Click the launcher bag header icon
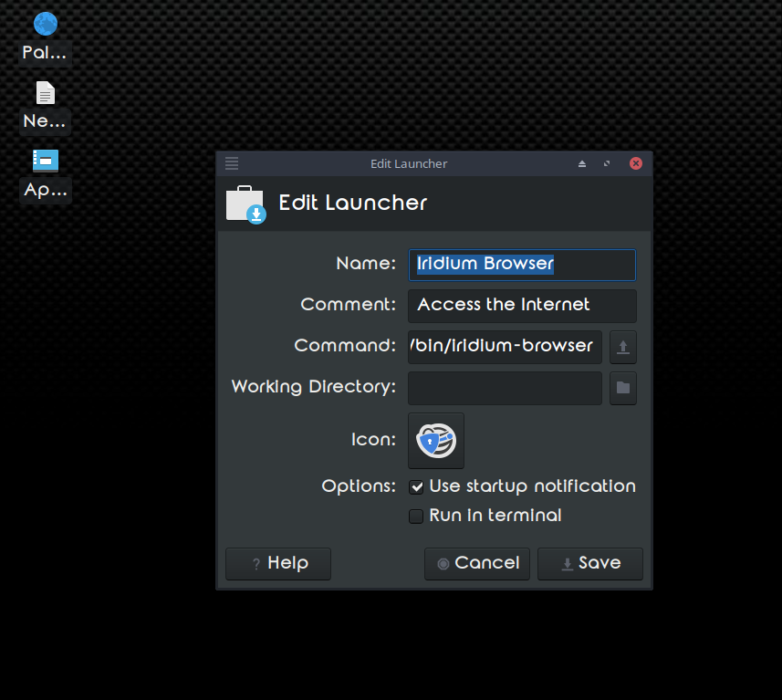Screen dimensions: 782x700 245,204
